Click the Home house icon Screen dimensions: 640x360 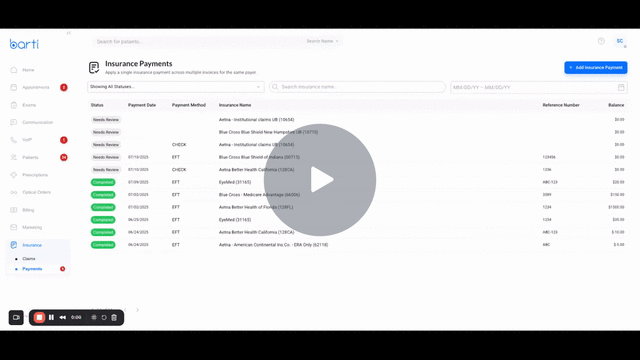tap(13, 70)
